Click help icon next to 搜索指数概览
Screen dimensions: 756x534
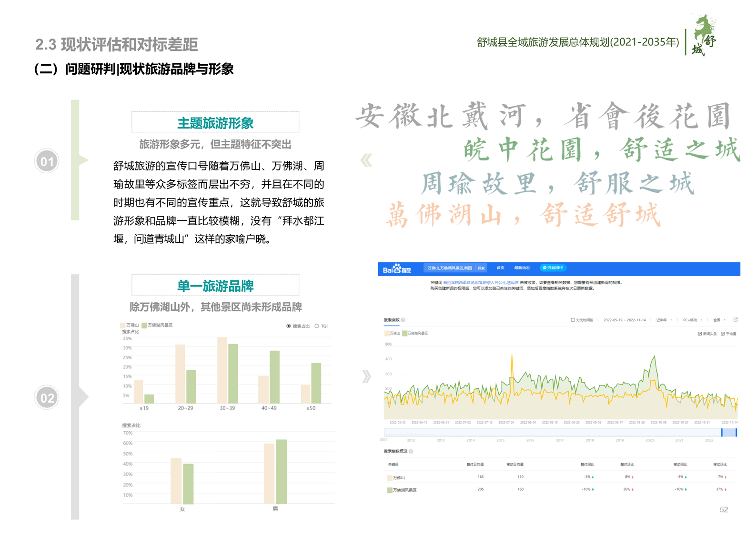(x=411, y=451)
